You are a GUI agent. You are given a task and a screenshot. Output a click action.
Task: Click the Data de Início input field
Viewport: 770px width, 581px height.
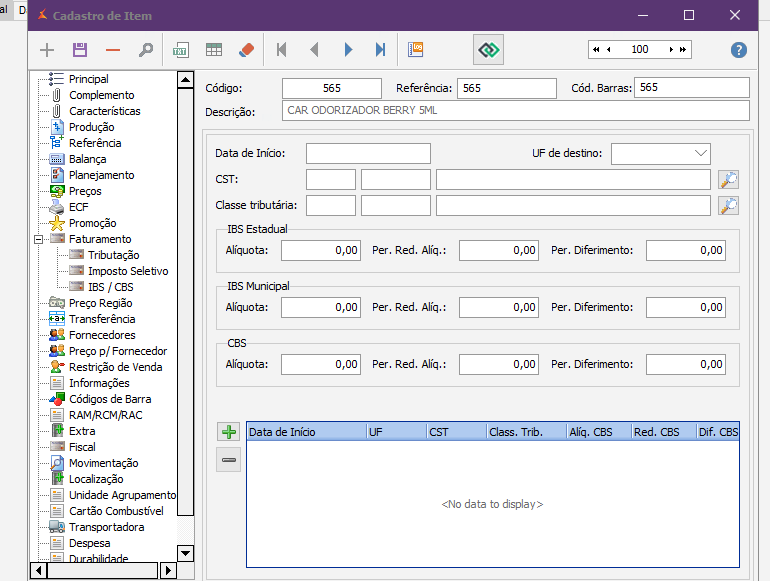pos(368,153)
